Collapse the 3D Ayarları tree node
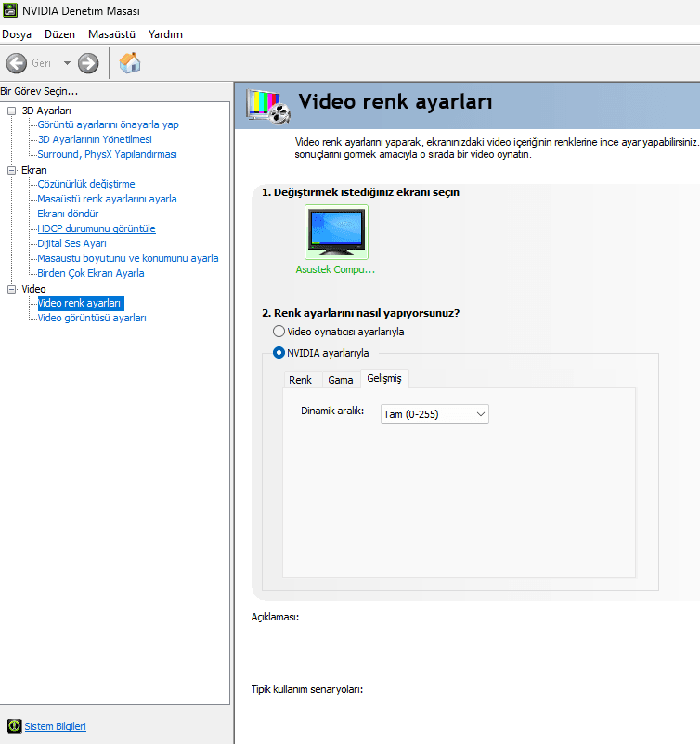The image size is (700, 744). pyautogui.click(x=12, y=111)
